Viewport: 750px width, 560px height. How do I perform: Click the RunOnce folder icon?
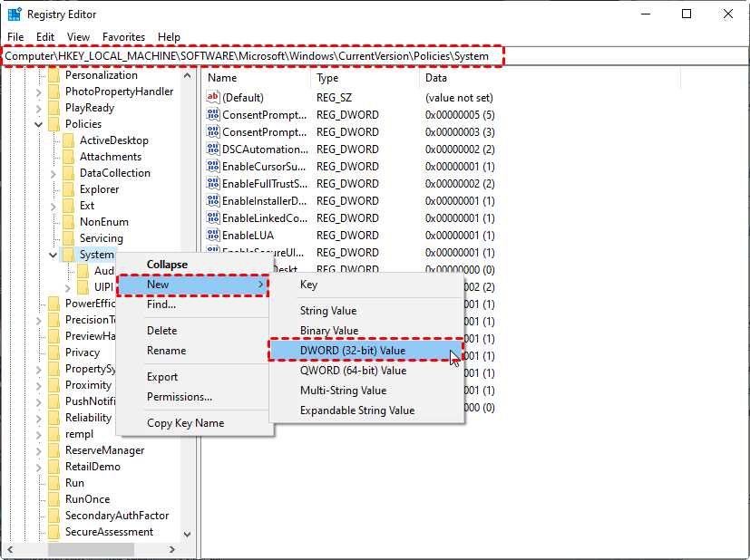point(54,499)
